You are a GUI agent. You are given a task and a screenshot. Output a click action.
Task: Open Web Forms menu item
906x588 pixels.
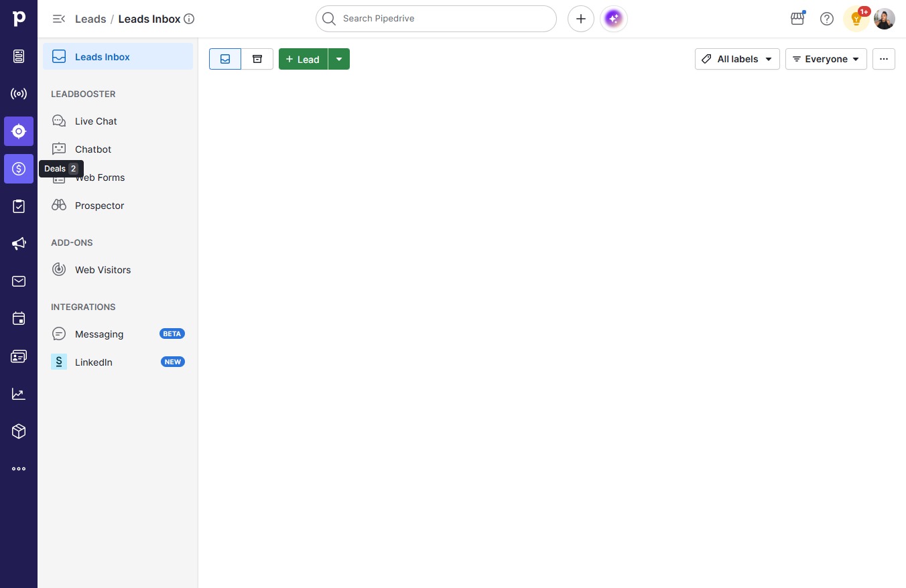(118, 177)
